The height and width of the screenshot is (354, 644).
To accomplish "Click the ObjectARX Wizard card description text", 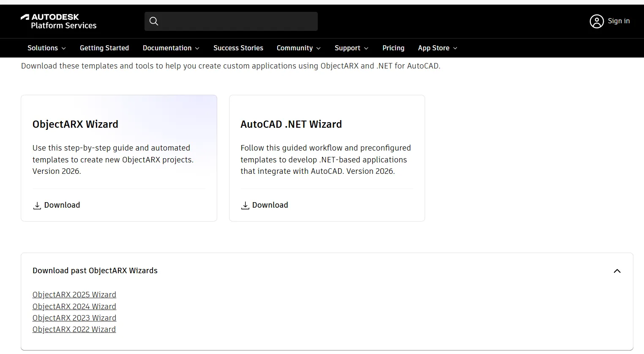I will tap(113, 159).
